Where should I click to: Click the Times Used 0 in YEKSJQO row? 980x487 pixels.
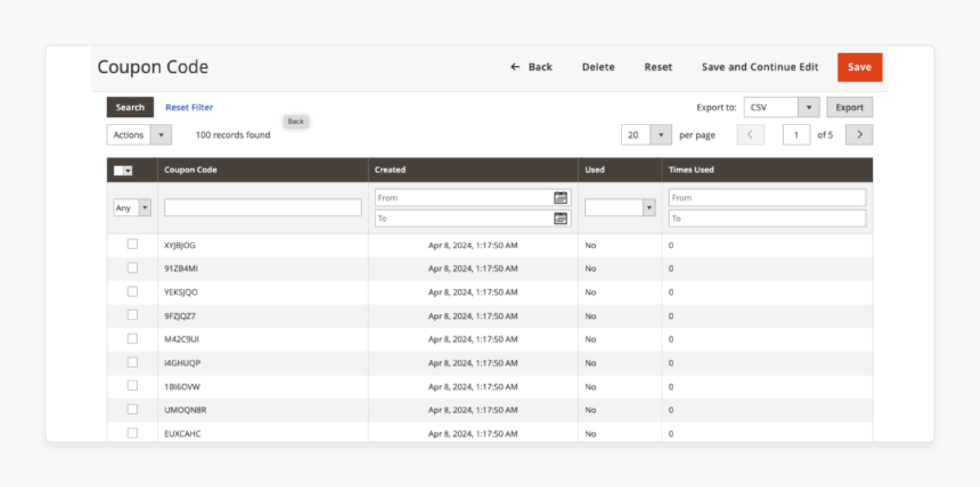pyautogui.click(x=671, y=292)
